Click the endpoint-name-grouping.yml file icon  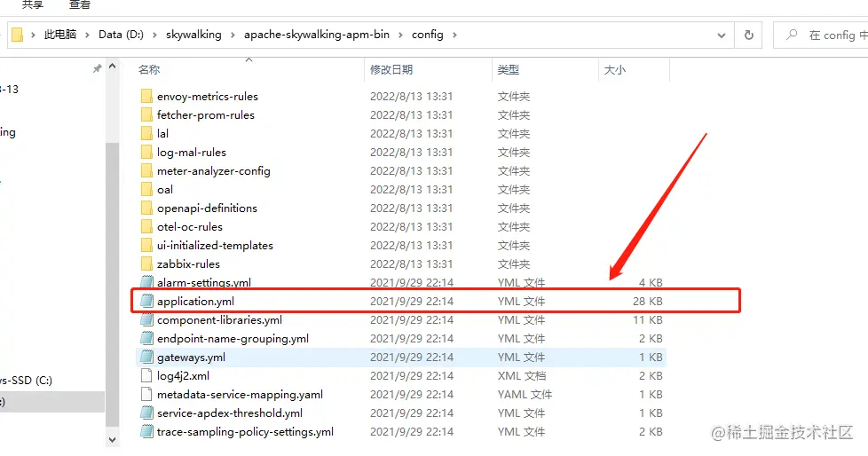[146, 338]
